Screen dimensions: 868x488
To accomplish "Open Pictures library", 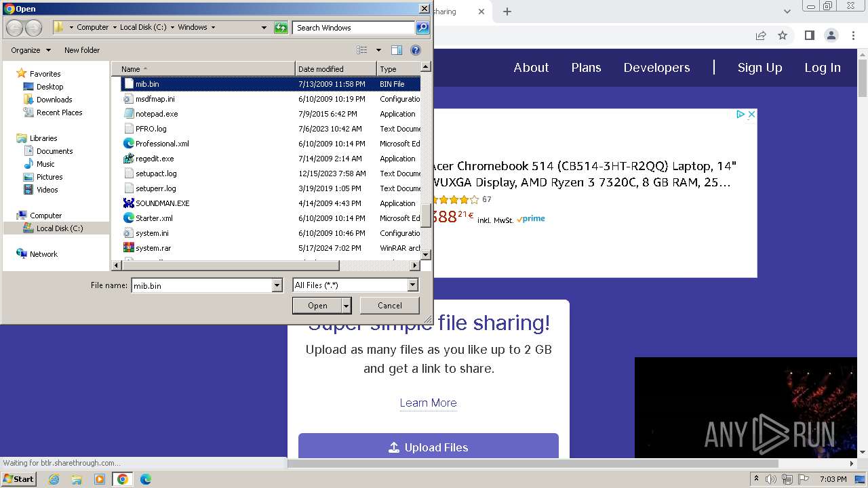I will [x=50, y=177].
